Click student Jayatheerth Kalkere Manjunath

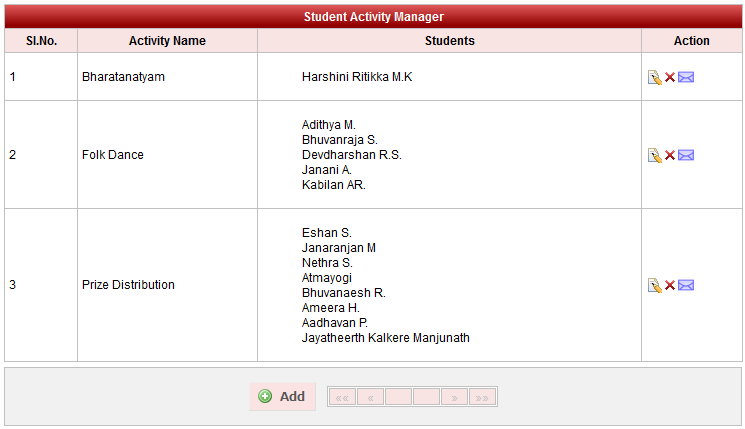tap(385, 338)
